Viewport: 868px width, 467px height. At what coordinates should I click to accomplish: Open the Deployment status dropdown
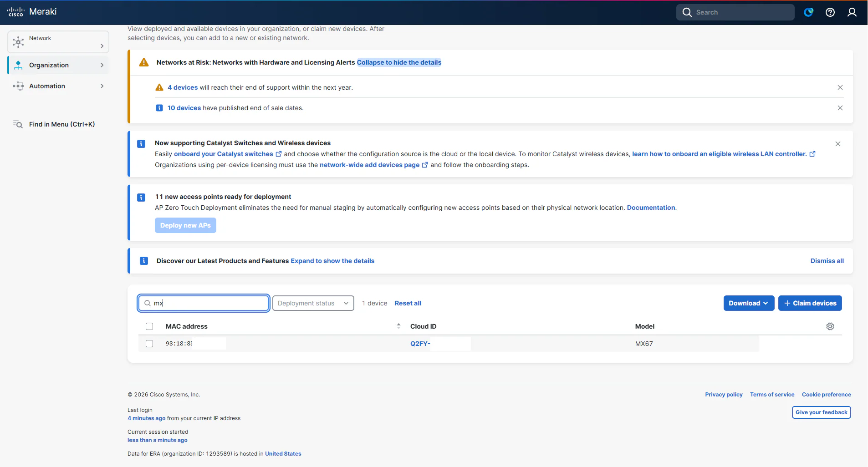coord(313,303)
